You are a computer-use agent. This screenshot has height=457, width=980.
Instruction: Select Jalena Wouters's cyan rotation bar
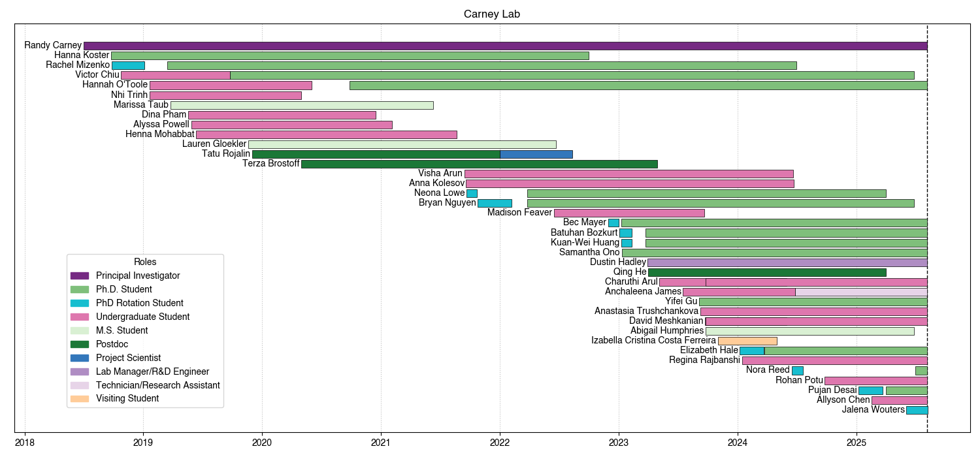917,410
